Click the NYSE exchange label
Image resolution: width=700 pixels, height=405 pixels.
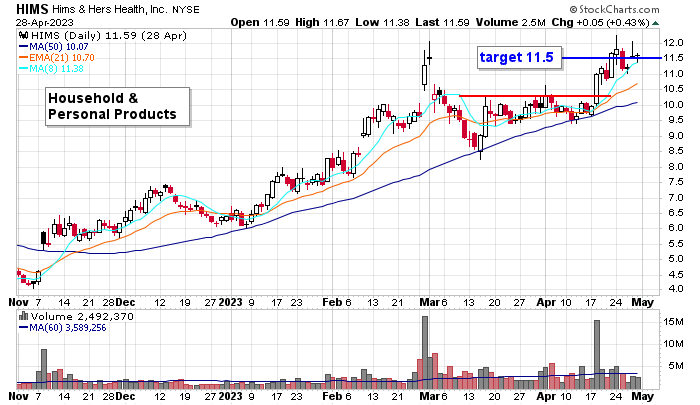click(186, 10)
